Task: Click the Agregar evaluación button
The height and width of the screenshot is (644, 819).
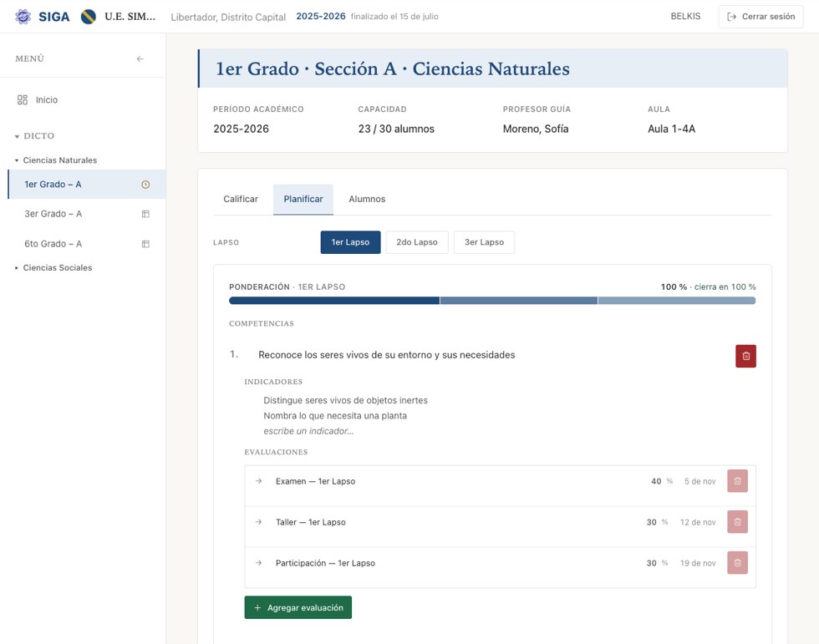Action: 298,607
